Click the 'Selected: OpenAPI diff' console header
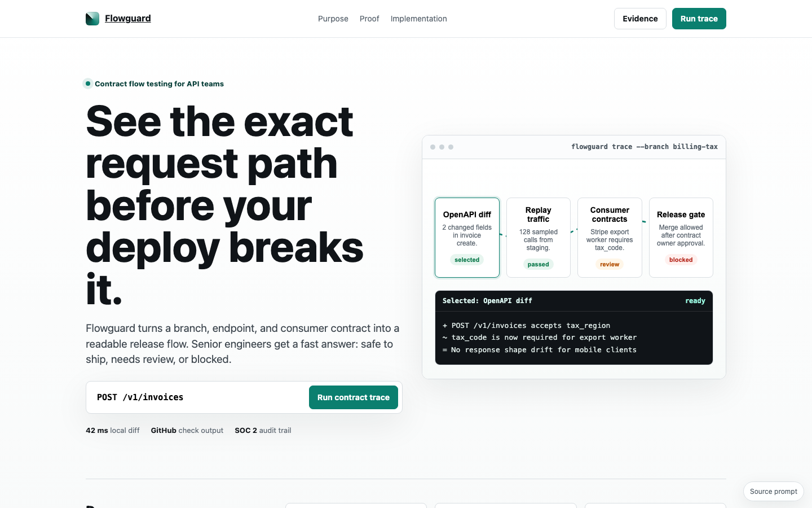This screenshot has width=812, height=508. pos(487,301)
